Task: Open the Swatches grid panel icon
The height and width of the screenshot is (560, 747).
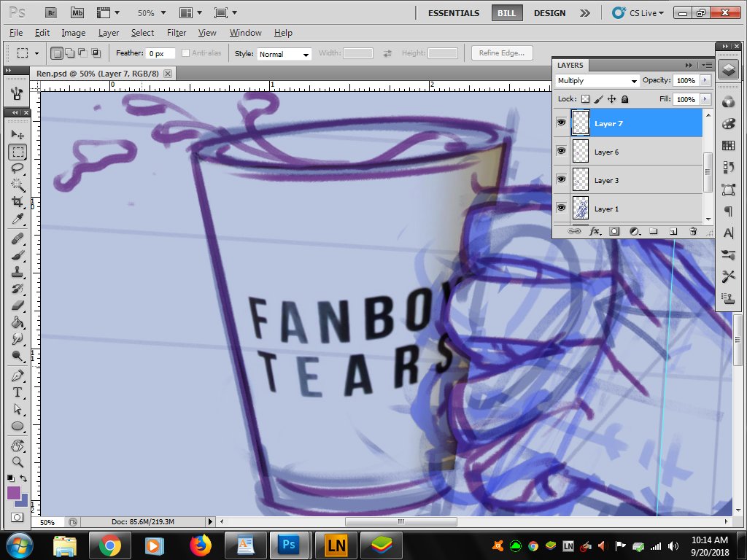Action: pyautogui.click(x=729, y=146)
